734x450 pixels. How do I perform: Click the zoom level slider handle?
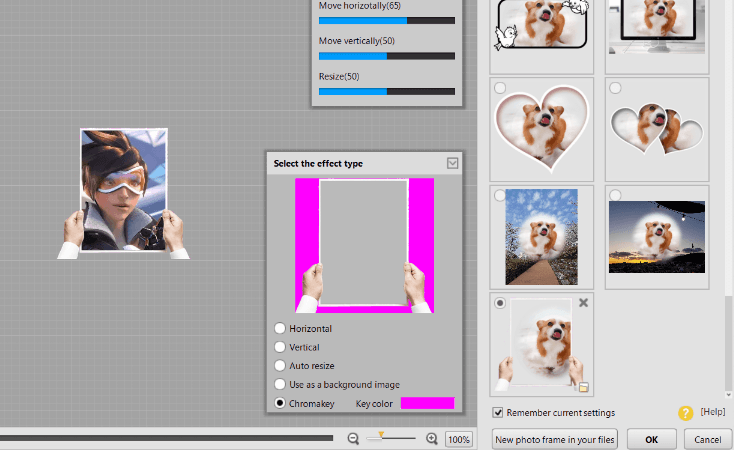(381, 436)
